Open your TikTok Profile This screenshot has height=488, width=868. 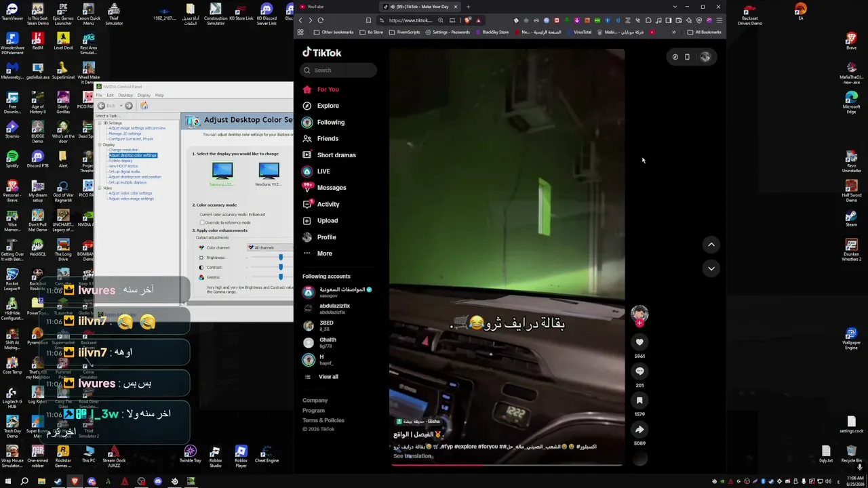(x=319, y=237)
